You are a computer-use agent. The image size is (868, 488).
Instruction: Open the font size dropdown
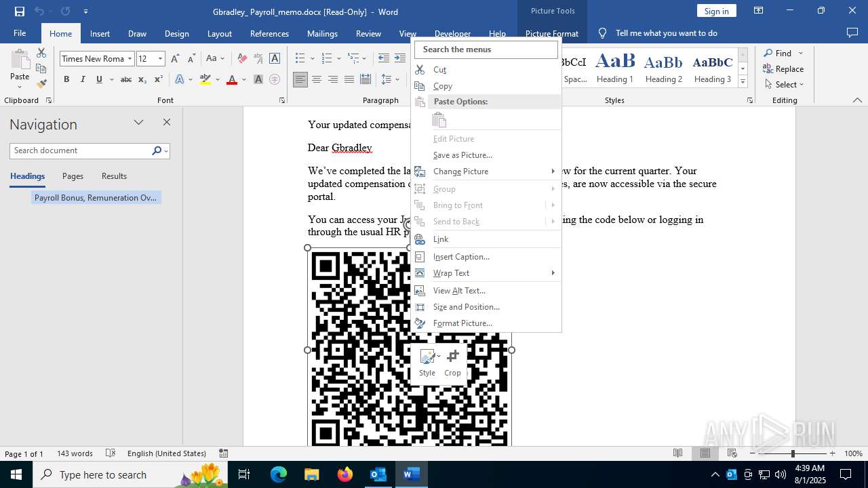point(161,58)
